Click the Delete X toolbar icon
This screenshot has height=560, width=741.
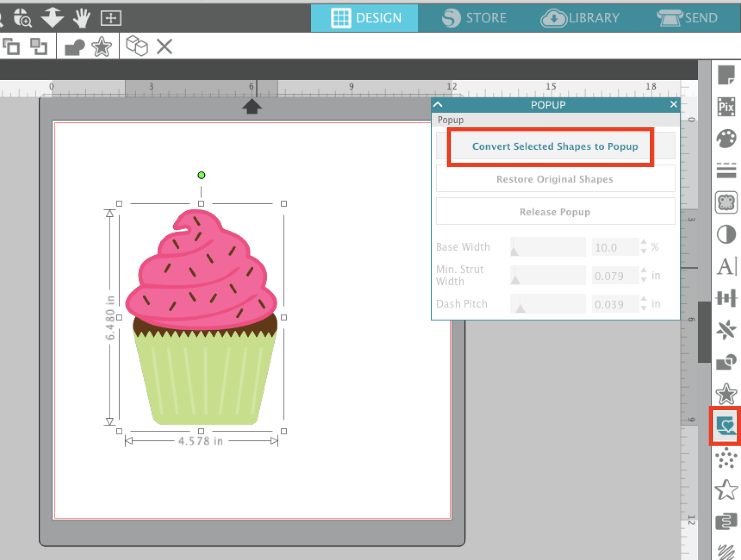pos(164,46)
